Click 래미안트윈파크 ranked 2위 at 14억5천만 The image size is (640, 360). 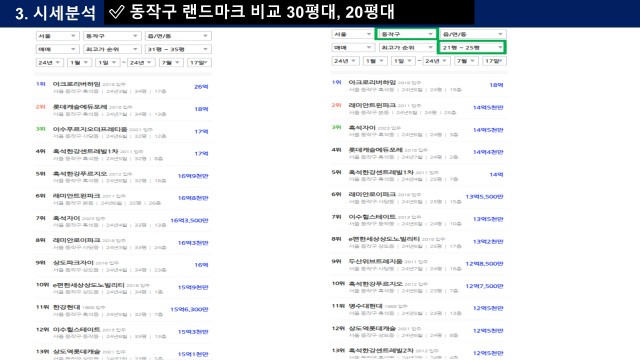(x=372, y=105)
